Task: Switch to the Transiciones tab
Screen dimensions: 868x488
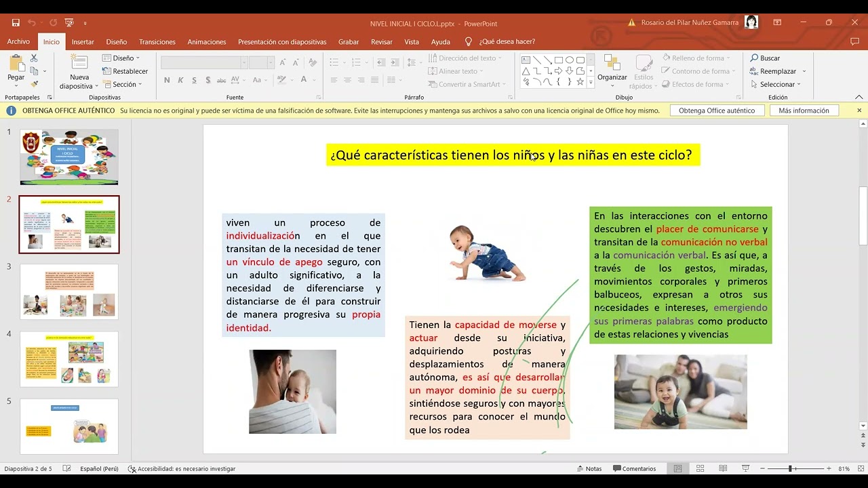Action: pos(157,41)
